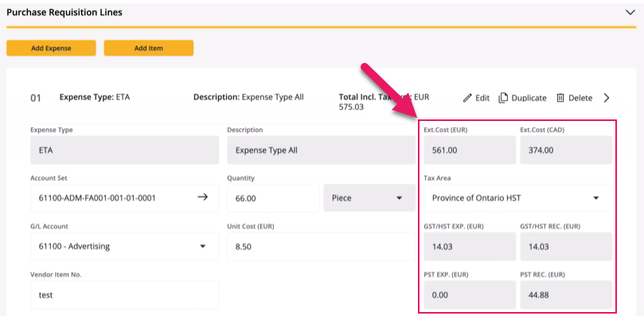Open the G/L Account dropdown
644x316 pixels.
click(x=124, y=247)
